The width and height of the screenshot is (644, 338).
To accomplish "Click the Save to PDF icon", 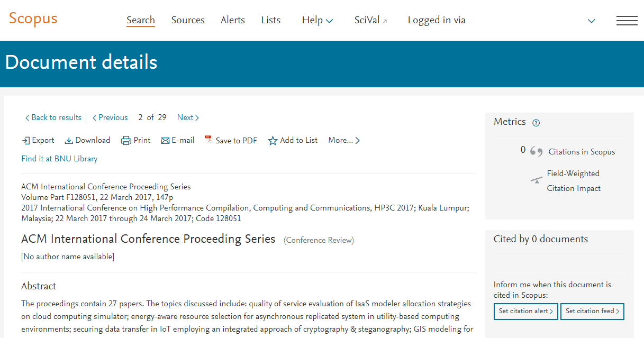I will pos(208,140).
